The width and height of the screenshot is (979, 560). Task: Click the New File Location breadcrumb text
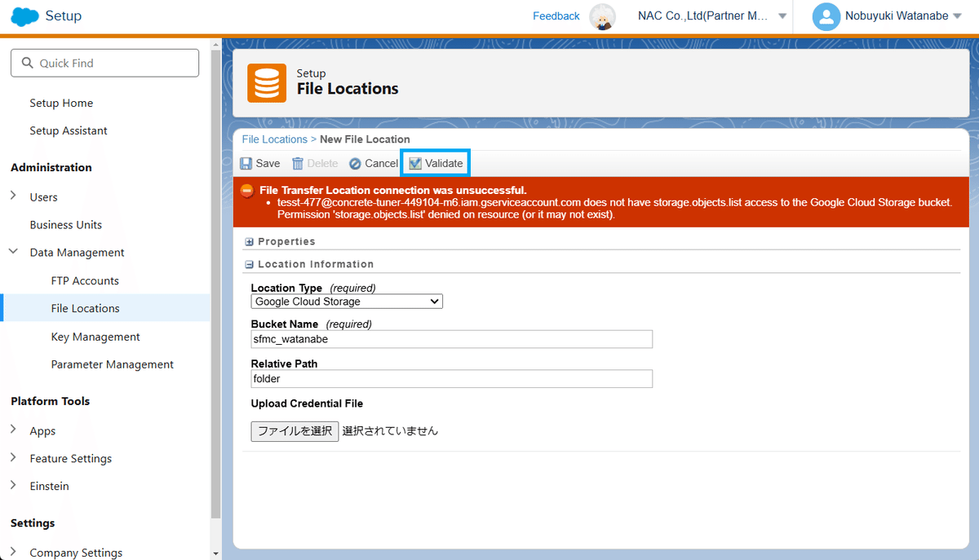pos(365,139)
